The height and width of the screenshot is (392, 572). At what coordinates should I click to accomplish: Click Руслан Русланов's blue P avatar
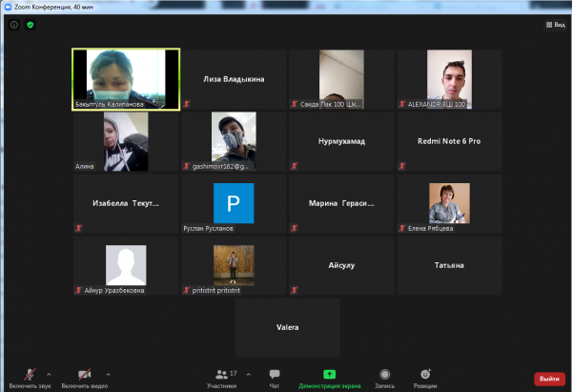coord(234,203)
